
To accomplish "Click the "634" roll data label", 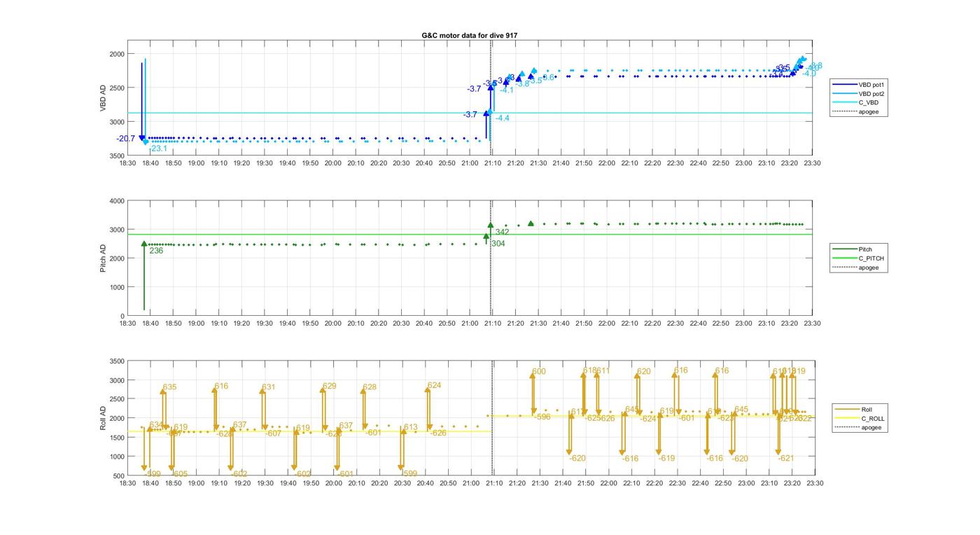I will pyautogui.click(x=155, y=425).
